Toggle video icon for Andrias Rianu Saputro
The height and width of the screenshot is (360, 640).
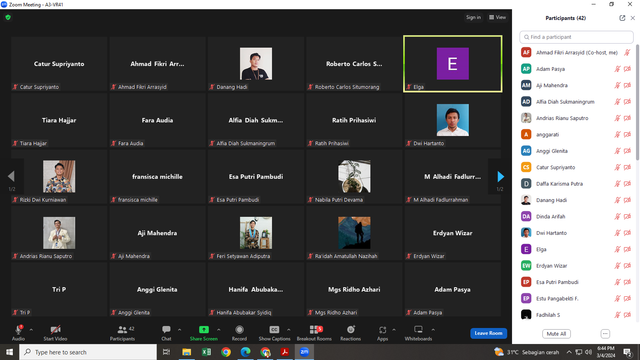(x=627, y=118)
